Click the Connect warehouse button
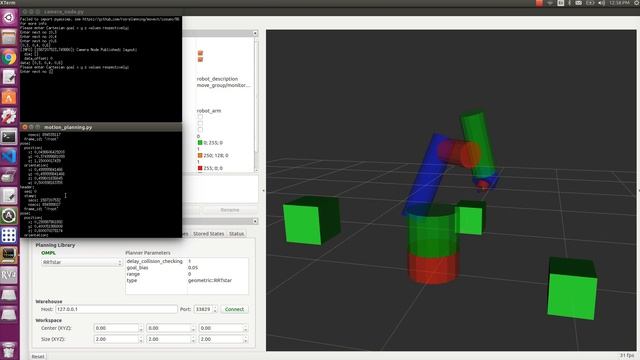Image resolution: width=640 pixels, height=360 pixels. (234, 309)
